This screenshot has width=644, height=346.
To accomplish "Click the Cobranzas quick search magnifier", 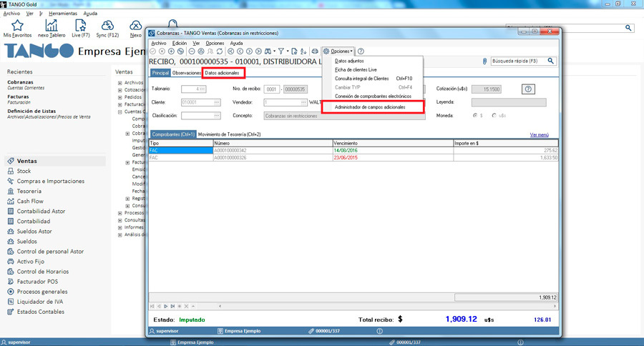I will [x=551, y=61].
